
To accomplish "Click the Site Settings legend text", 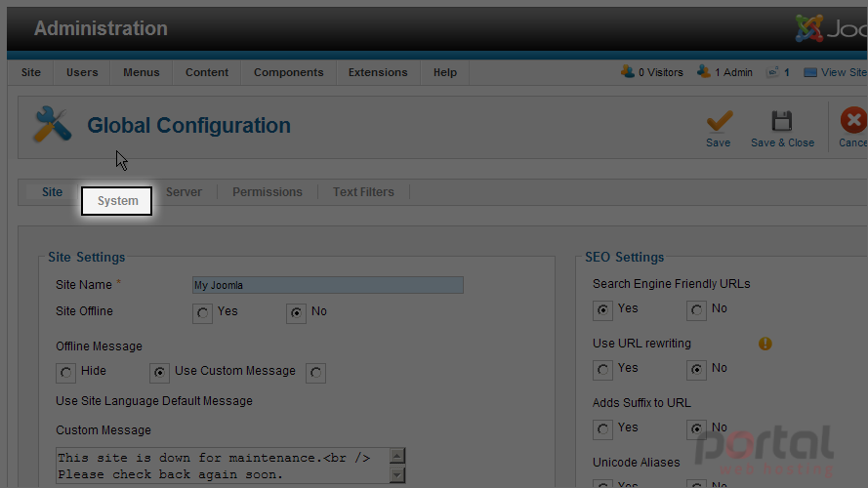I will pyautogui.click(x=86, y=258).
